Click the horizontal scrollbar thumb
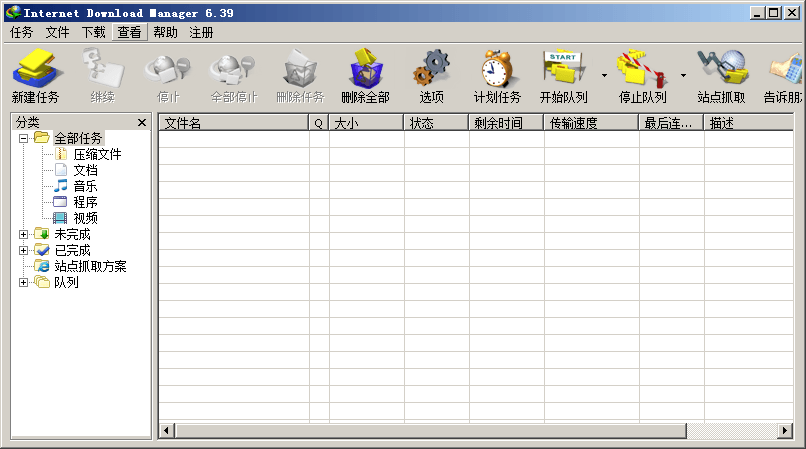This screenshot has height=449, width=806. pyautogui.click(x=431, y=430)
